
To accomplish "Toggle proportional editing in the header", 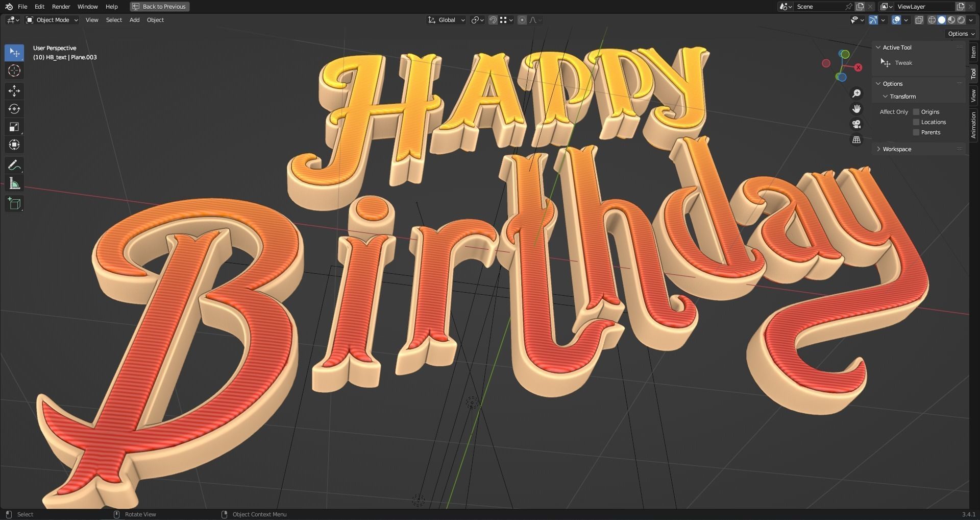I will click(x=522, y=20).
